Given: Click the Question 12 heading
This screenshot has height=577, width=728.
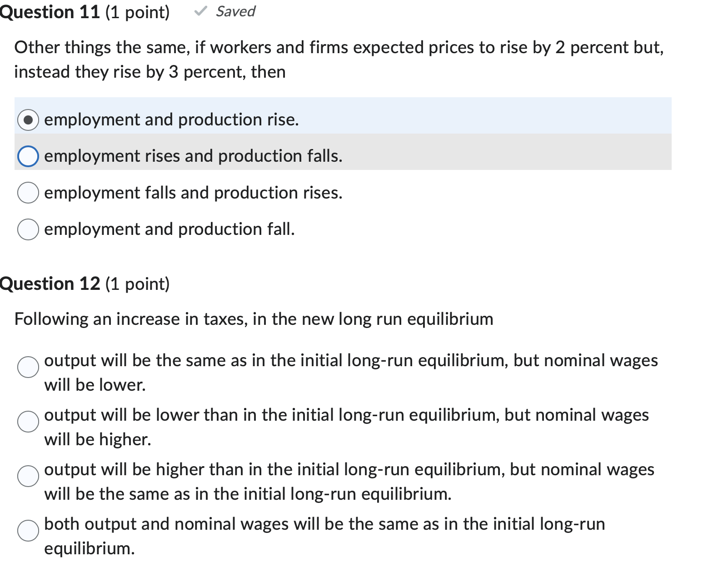Looking at the screenshot, I should [x=50, y=283].
